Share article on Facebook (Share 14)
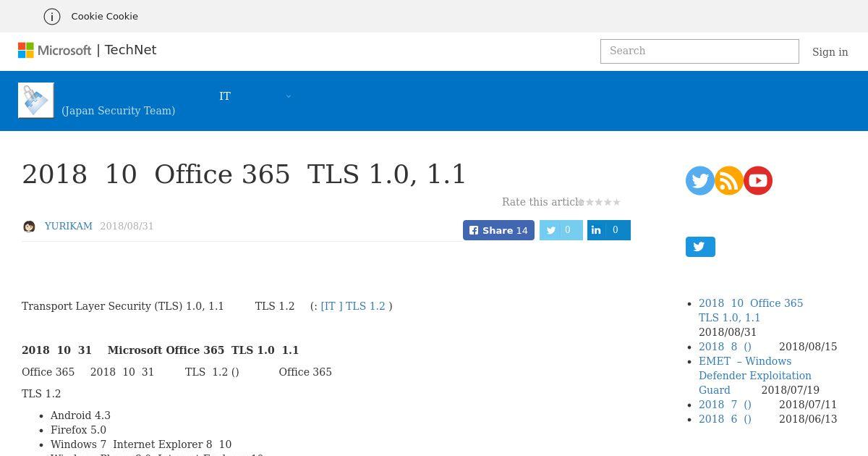The height and width of the screenshot is (456, 868). 498,230
